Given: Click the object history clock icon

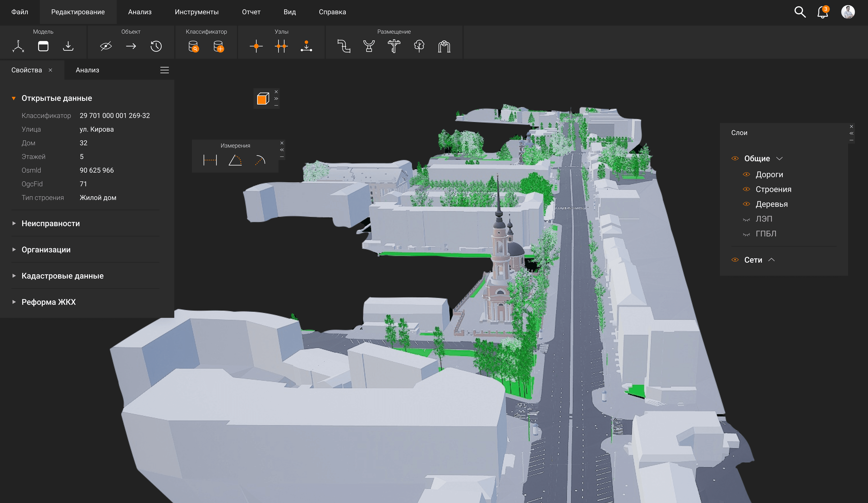Looking at the screenshot, I should click(x=156, y=46).
